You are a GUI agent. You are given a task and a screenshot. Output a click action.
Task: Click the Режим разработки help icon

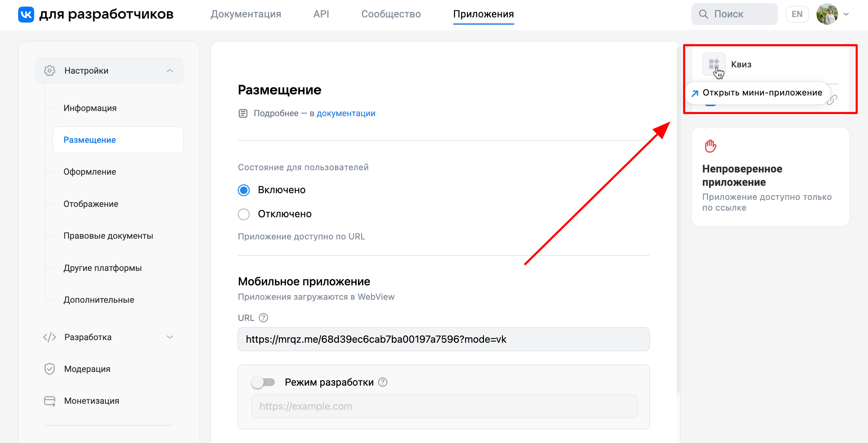pos(383,382)
